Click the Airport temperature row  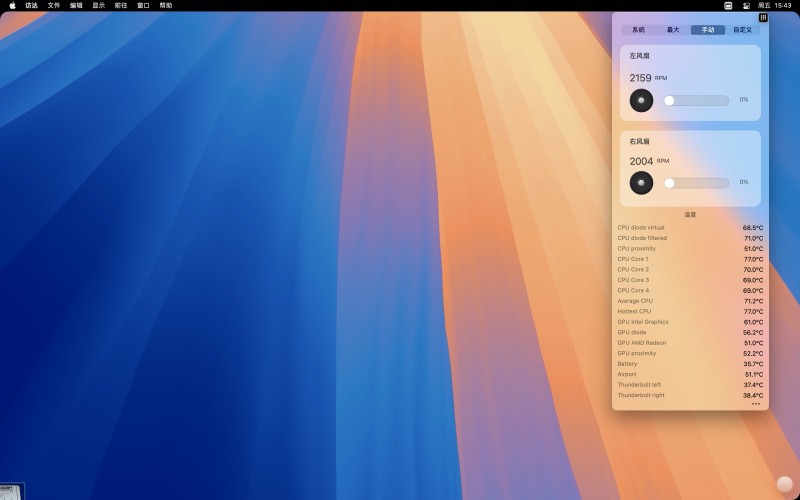click(x=690, y=374)
